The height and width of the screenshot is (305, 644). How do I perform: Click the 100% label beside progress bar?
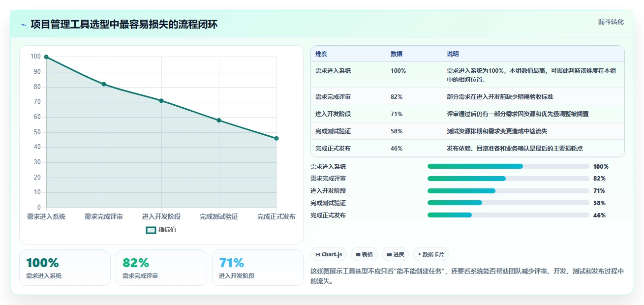click(x=601, y=167)
